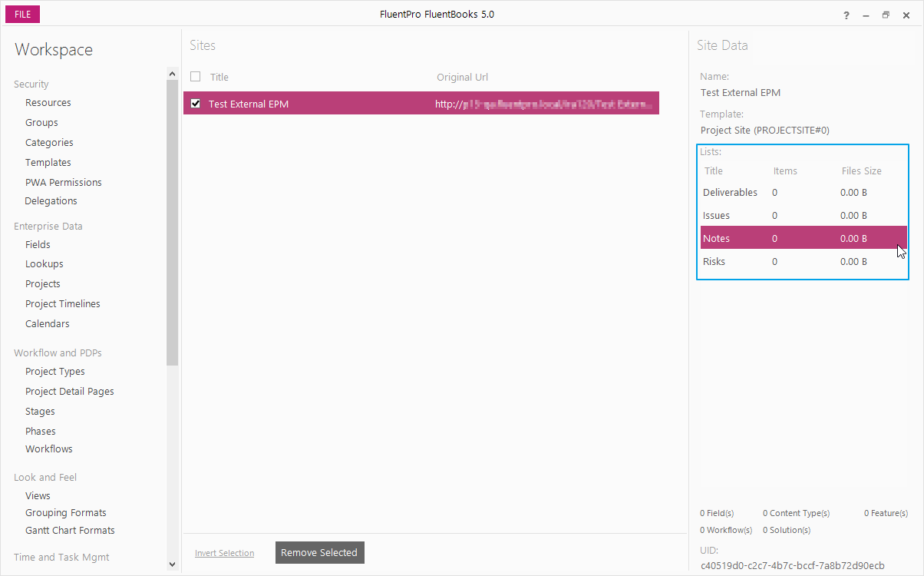Toggle the select-all sites checkbox
Image resolution: width=924 pixels, height=576 pixels.
(196, 77)
